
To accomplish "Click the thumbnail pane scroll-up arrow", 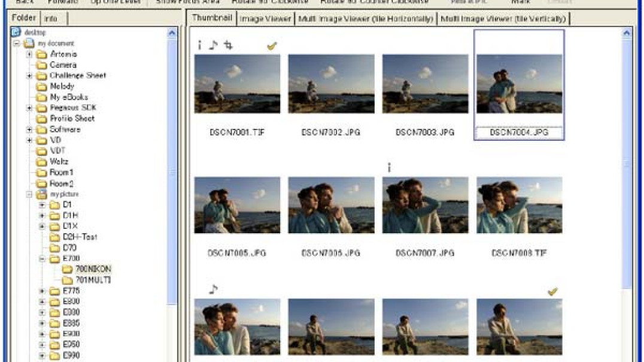I will [x=627, y=33].
